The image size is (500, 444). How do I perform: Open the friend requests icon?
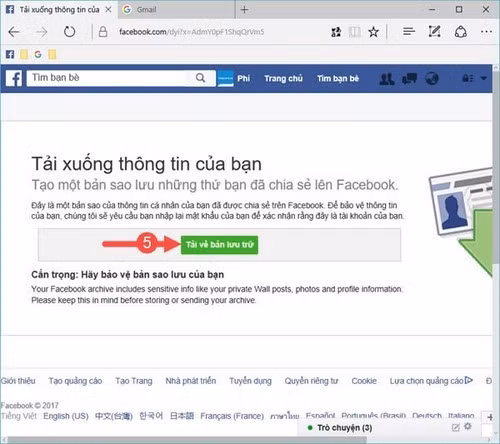(x=387, y=79)
